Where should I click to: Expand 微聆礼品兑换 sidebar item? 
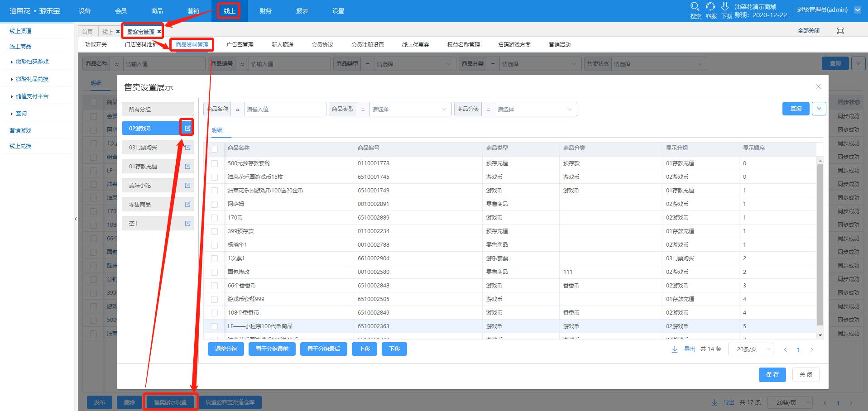(x=32, y=79)
